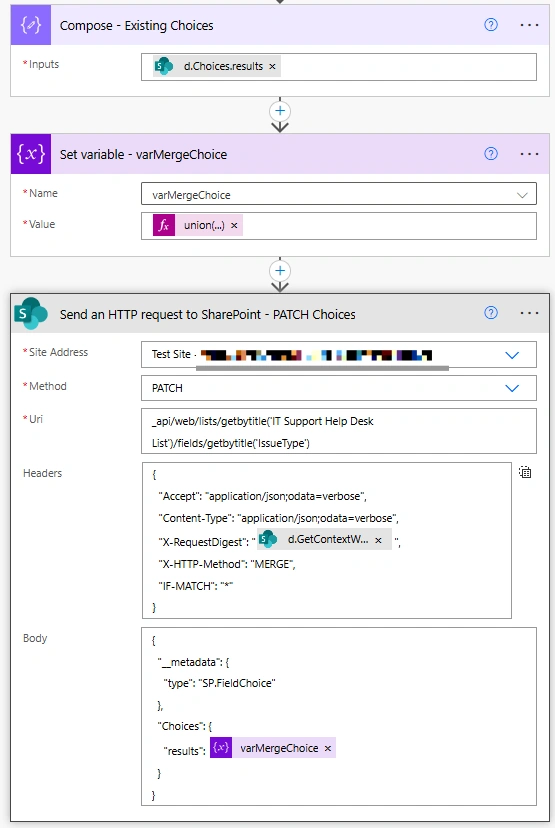Click the Set variable - varMergeChoice title
555x828 pixels.
click(143, 154)
